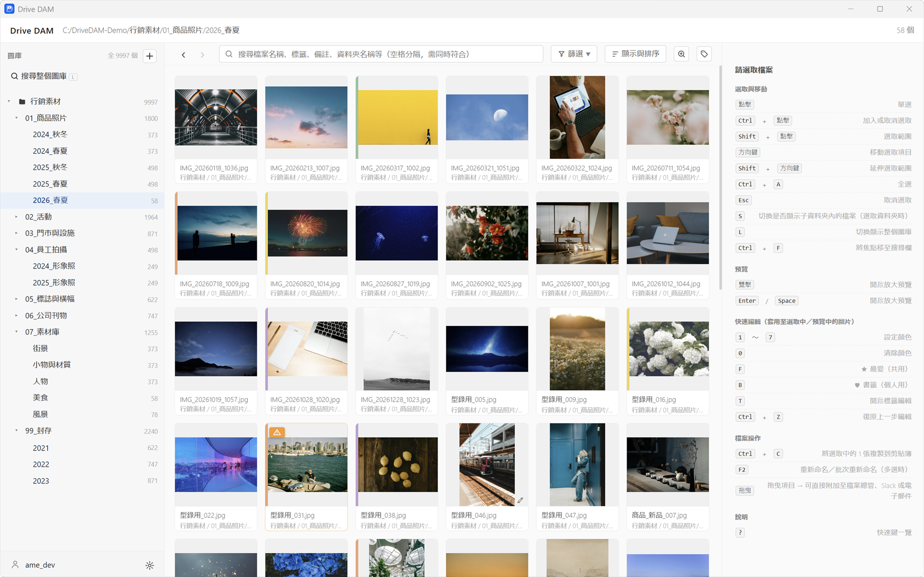Click the ame_dev account name
The height and width of the screenshot is (577, 924).
coord(40,565)
